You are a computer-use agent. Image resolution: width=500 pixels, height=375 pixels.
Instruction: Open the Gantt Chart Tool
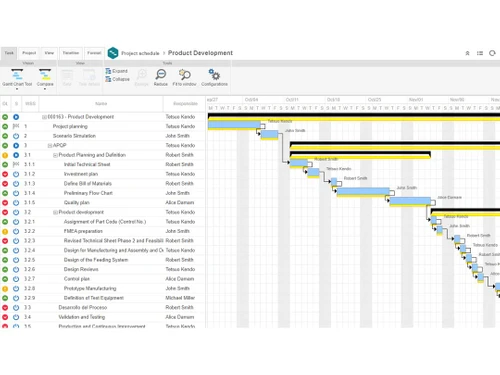point(17,77)
